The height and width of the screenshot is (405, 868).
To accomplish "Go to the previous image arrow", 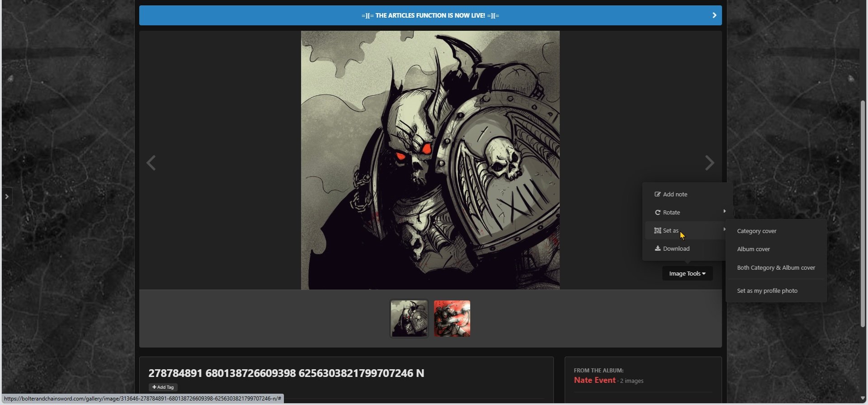I will pyautogui.click(x=151, y=163).
